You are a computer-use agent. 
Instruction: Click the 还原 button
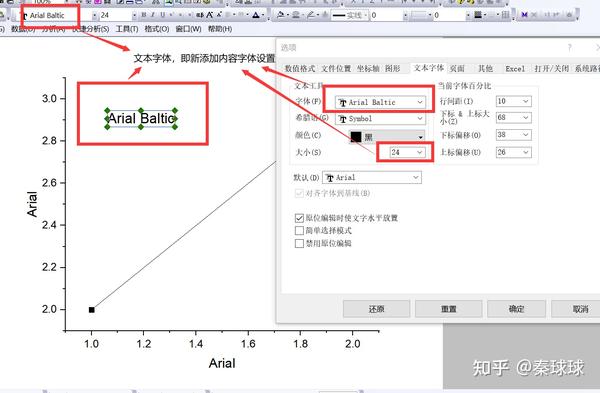(376, 309)
